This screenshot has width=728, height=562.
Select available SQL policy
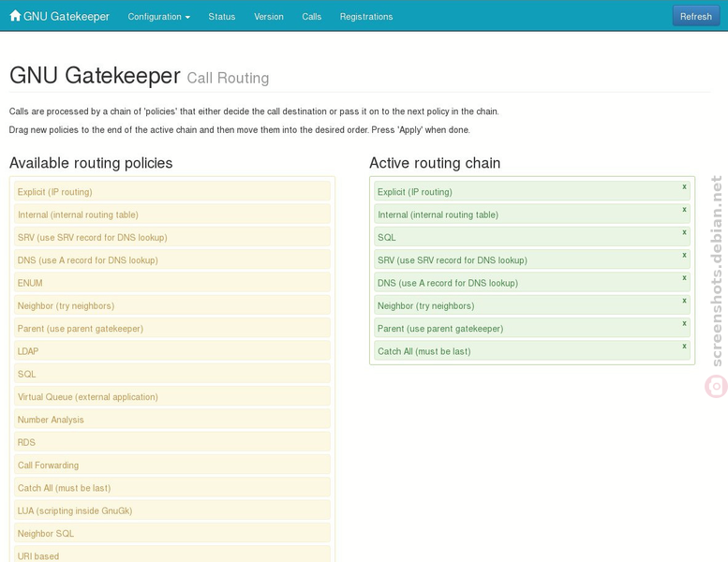coord(172,374)
